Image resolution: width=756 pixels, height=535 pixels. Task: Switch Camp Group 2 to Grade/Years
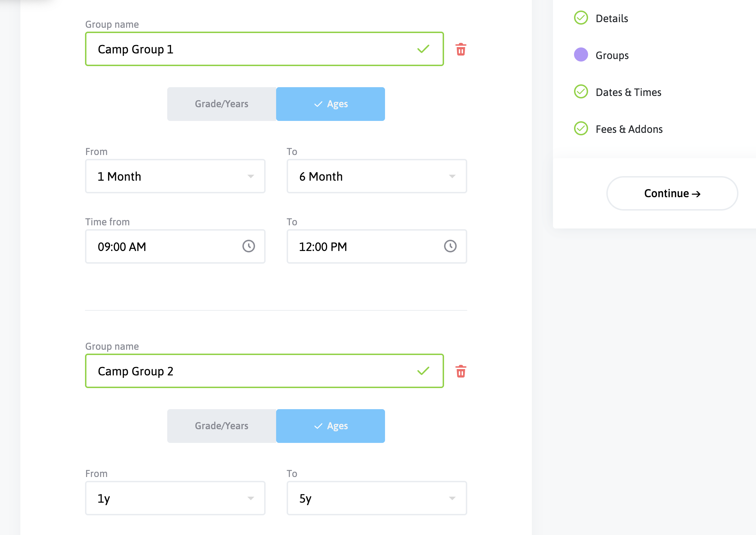coord(222,426)
